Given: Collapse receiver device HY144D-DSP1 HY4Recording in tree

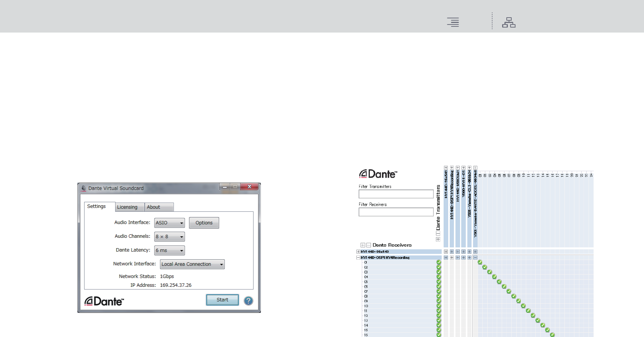Looking at the screenshot, I should tap(358, 258).
